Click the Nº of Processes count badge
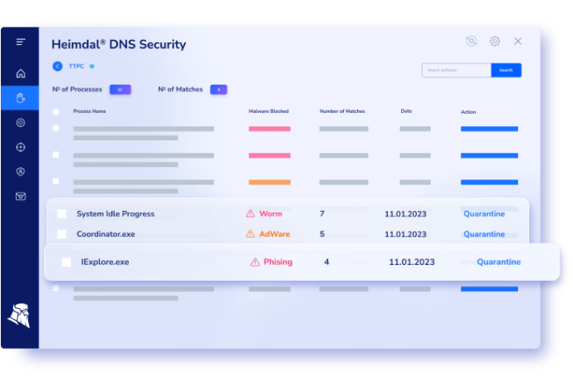This screenshot has width=573, height=392. click(120, 90)
